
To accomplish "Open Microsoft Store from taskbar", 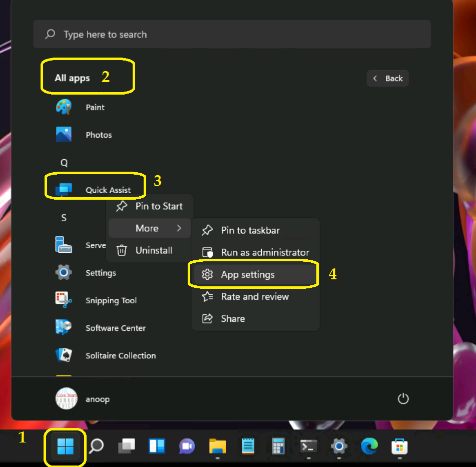I will click(399, 446).
